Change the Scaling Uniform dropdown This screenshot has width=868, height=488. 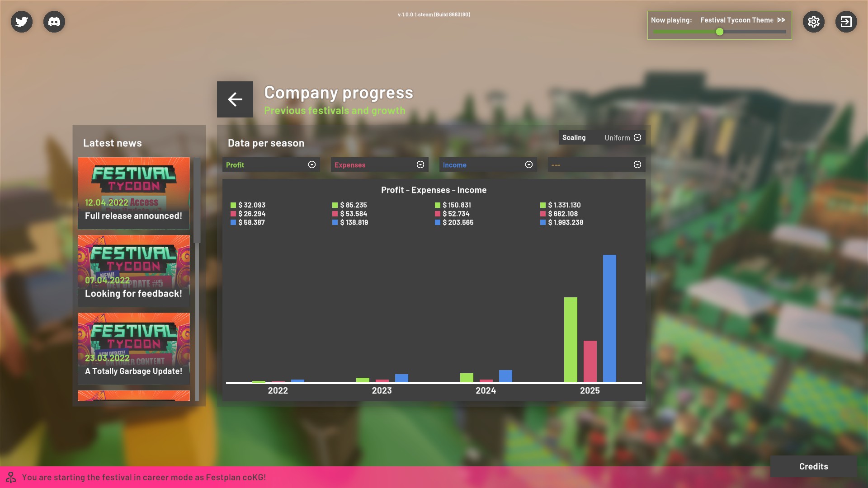pos(623,137)
